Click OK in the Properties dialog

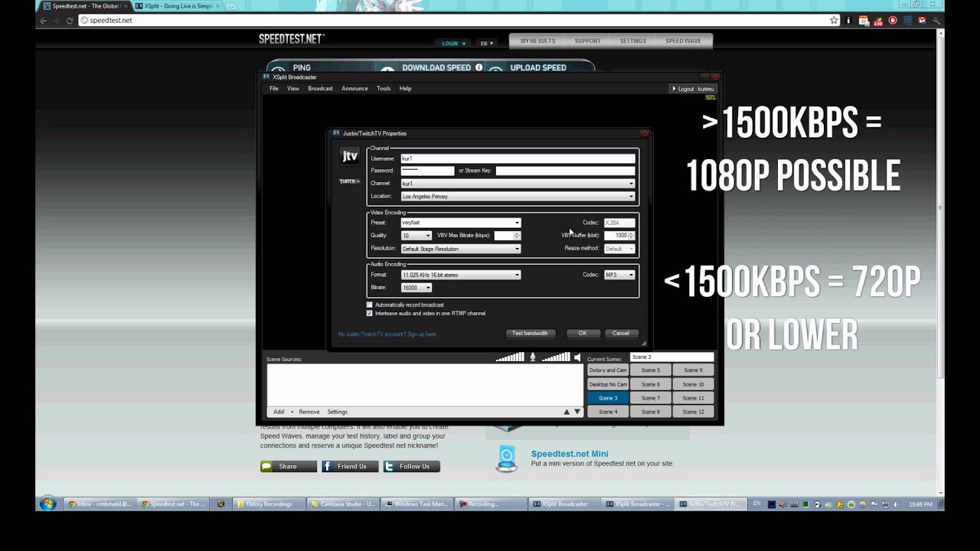(x=583, y=333)
